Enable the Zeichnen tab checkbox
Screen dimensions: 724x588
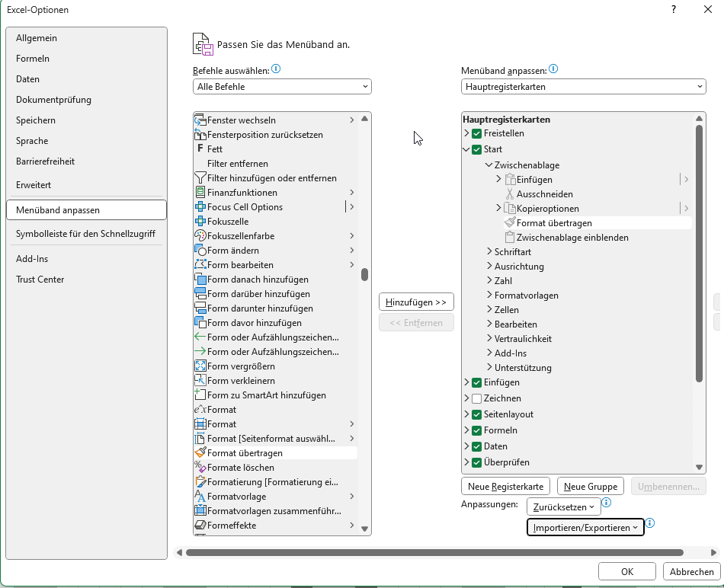tap(477, 398)
